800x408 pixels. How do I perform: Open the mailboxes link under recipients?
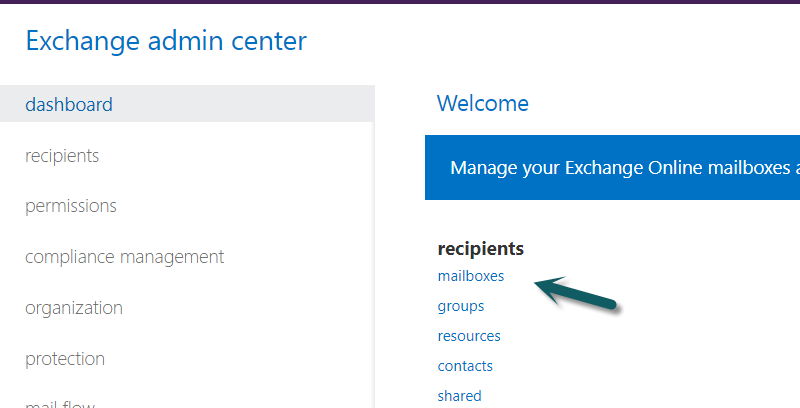470,276
